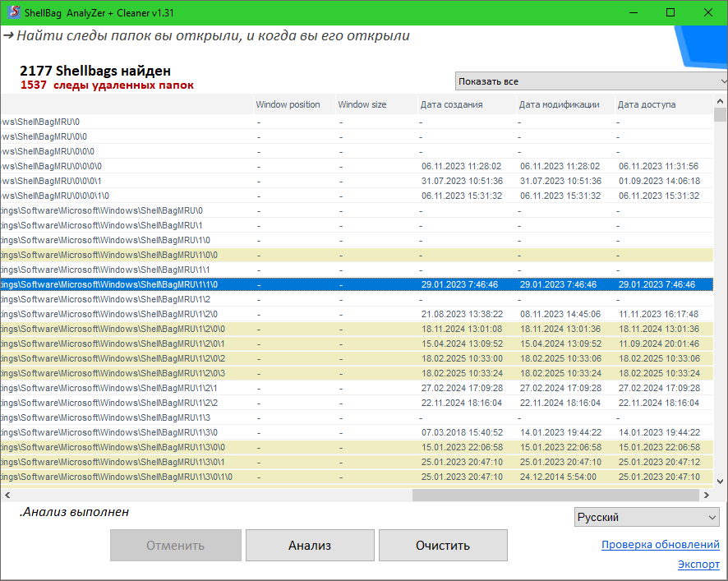Click the 'Дата создания' column header
This screenshot has height=581, width=728.
pyautogui.click(x=451, y=104)
